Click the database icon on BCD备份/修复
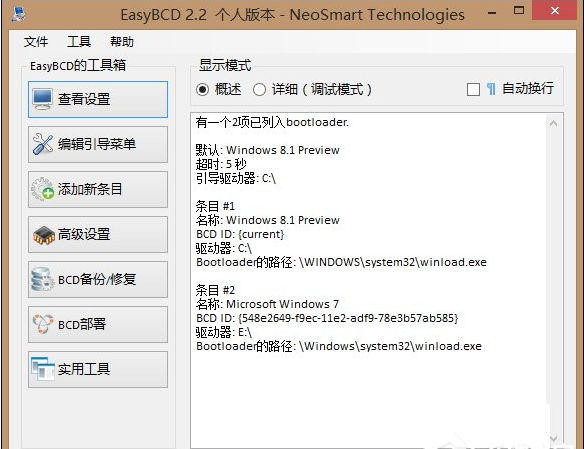The height and width of the screenshot is (449, 584). 42,279
